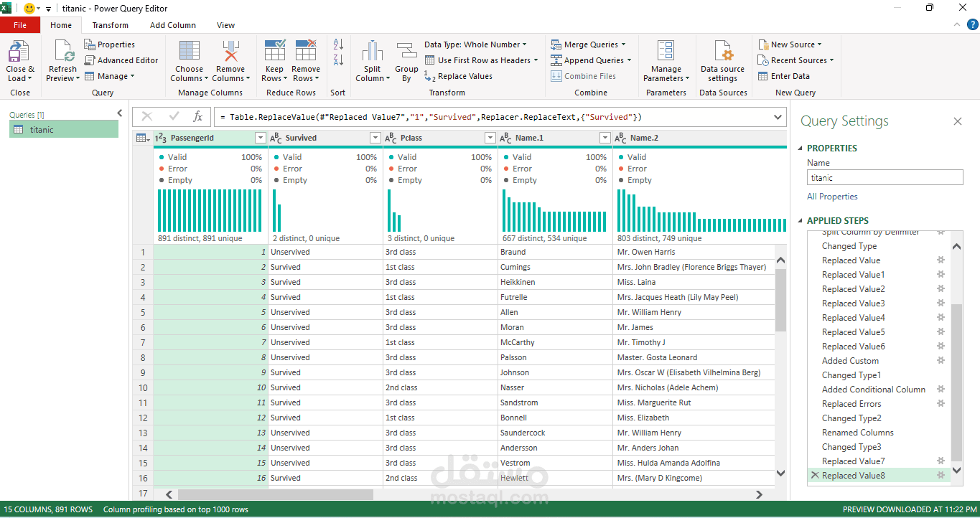This screenshot has height=518, width=980.
Task: Click the smiley feedback icon
Action: coord(29,9)
